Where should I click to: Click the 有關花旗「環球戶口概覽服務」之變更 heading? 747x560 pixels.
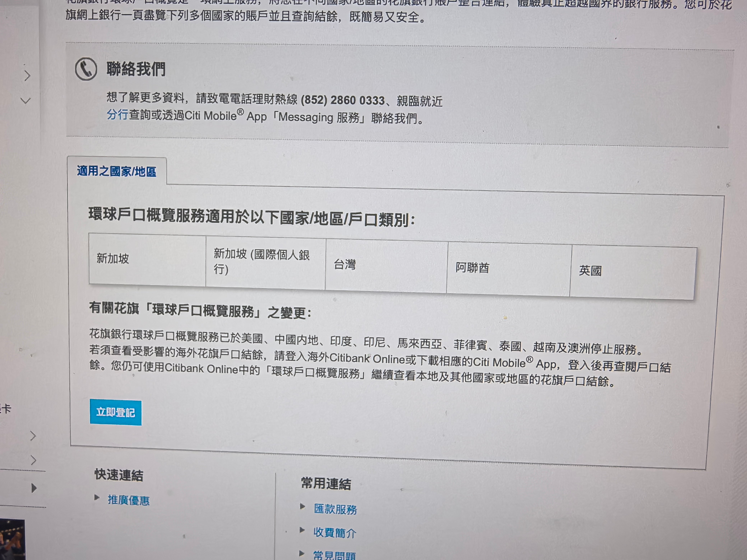point(200,310)
